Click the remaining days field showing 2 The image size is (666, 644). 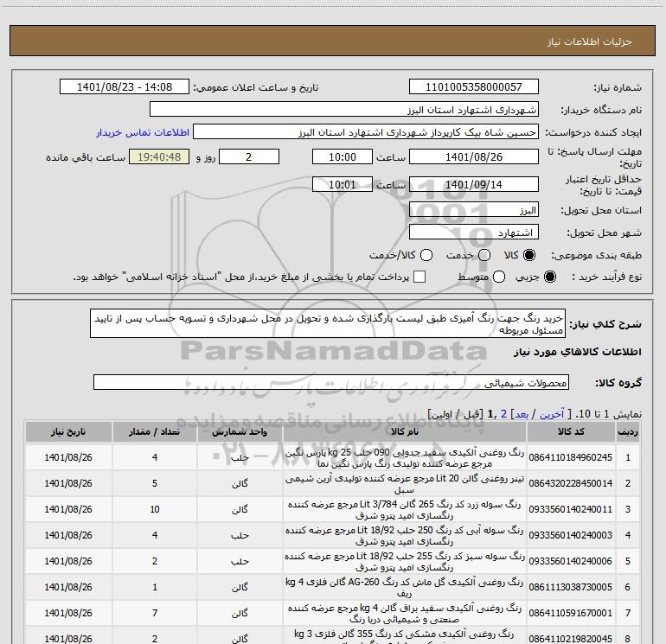[249, 156]
